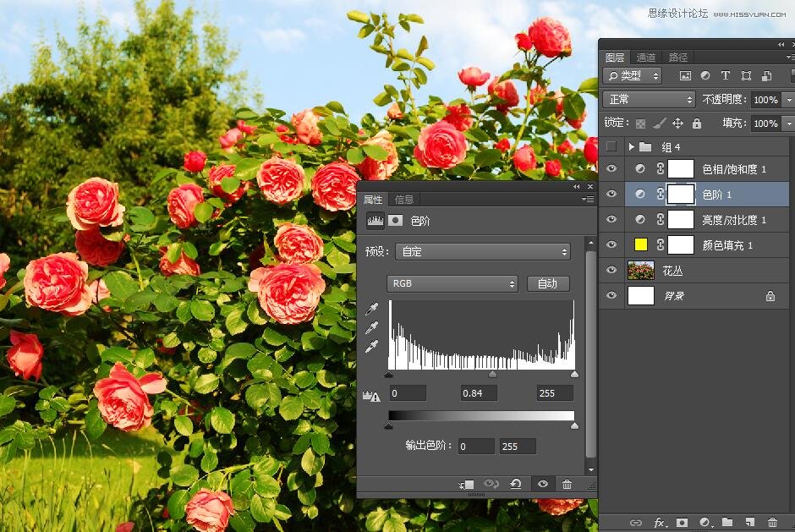This screenshot has width=795, height=532.
Task: Reset Levels to adjustment defaults
Action: (x=516, y=484)
